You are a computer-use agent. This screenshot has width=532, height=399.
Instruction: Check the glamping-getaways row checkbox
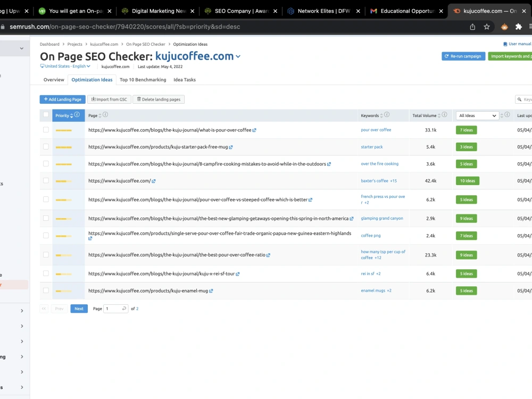(x=46, y=218)
